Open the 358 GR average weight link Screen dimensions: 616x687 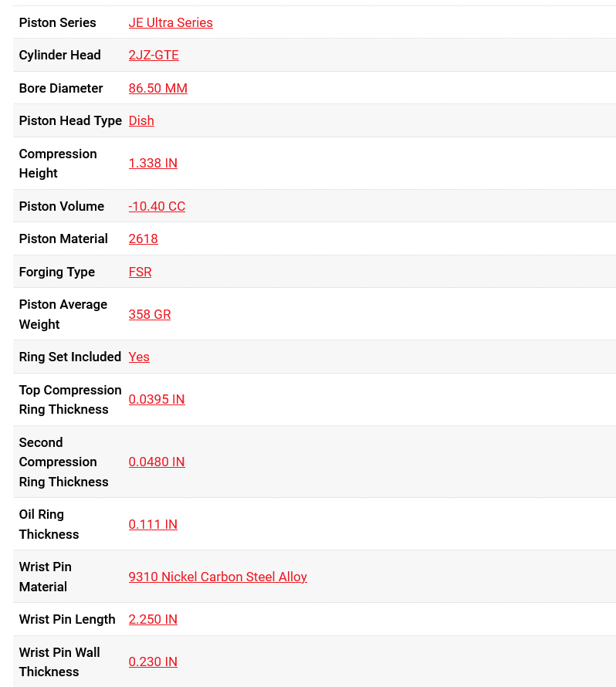[x=150, y=314]
